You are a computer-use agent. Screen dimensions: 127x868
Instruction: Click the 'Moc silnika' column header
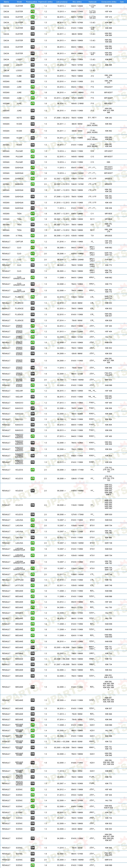[x=77, y=2]
